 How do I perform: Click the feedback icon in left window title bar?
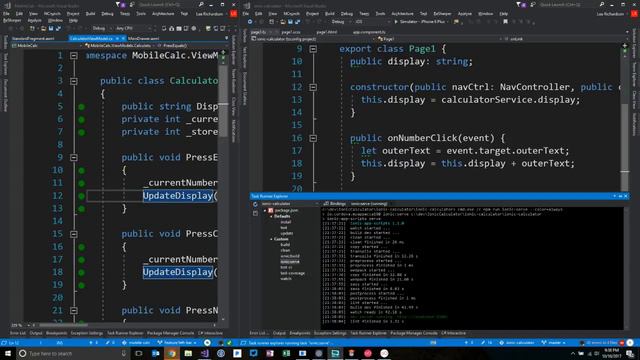pyautogui.click(x=132, y=4)
